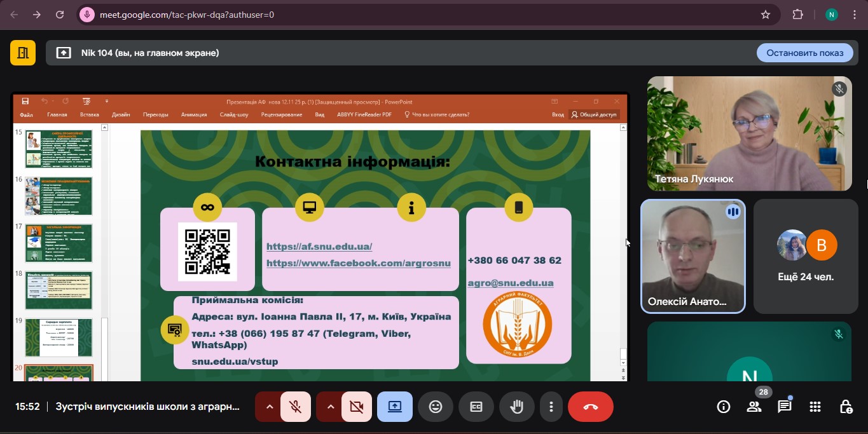This screenshot has width=868, height=434.
Task: Unmute the microphone
Action: coord(295,407)
